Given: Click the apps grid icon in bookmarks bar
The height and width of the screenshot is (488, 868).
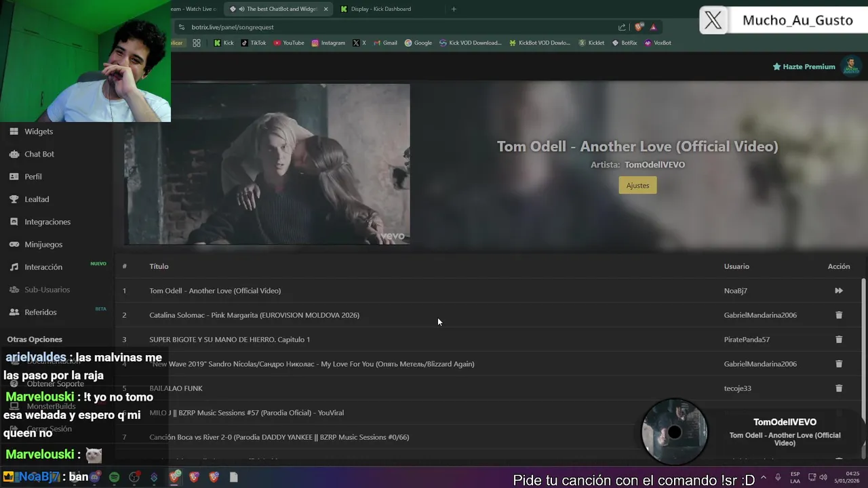Looking at the screenshot, I should [197, 43].
